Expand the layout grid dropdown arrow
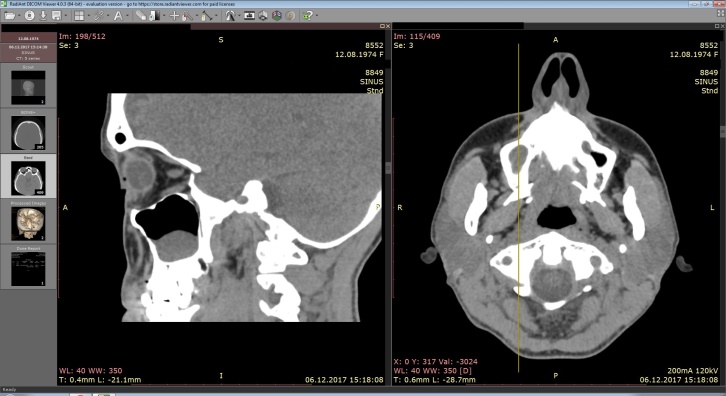Viewport: 726px width, 396px height. [89, 16]
